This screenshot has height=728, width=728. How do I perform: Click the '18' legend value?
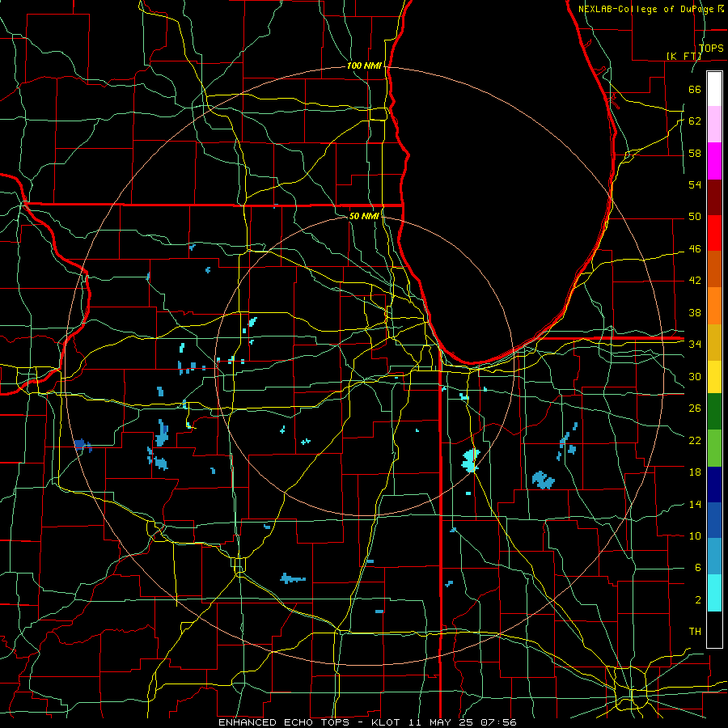(695, 472)
